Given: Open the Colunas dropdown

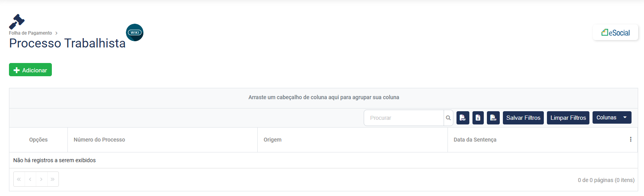Looking at the screenshot, I should point(612,117).
